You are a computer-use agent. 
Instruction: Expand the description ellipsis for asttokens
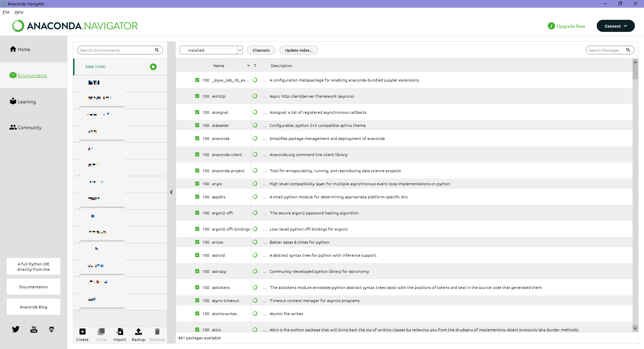[265, 288]
